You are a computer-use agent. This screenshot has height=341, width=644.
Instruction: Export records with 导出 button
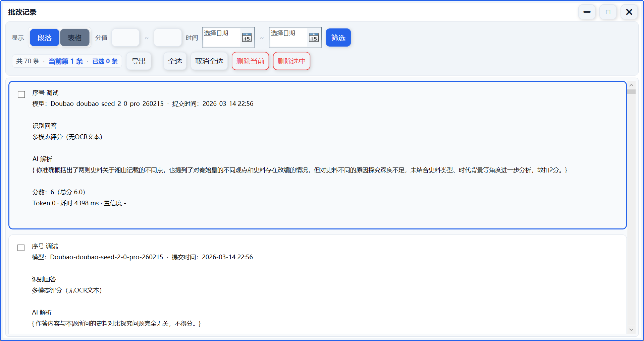[139, 61]
